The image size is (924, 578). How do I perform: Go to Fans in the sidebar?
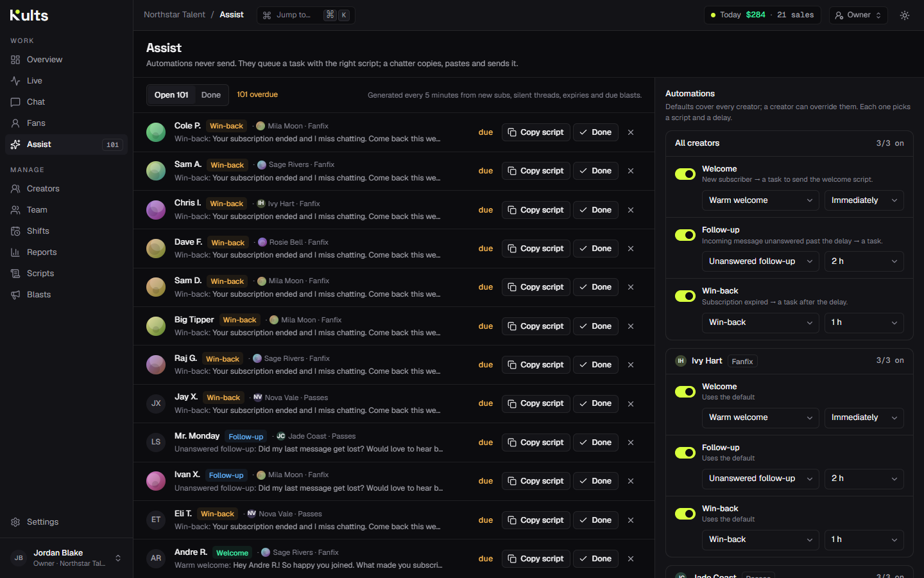tap(66, 123)
